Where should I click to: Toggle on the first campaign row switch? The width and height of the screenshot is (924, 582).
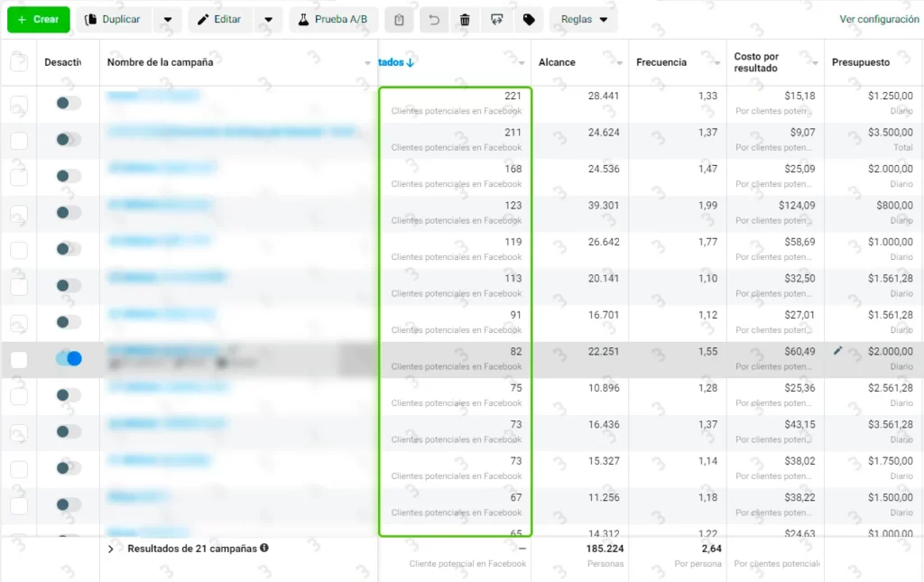[x=69, y=103]
